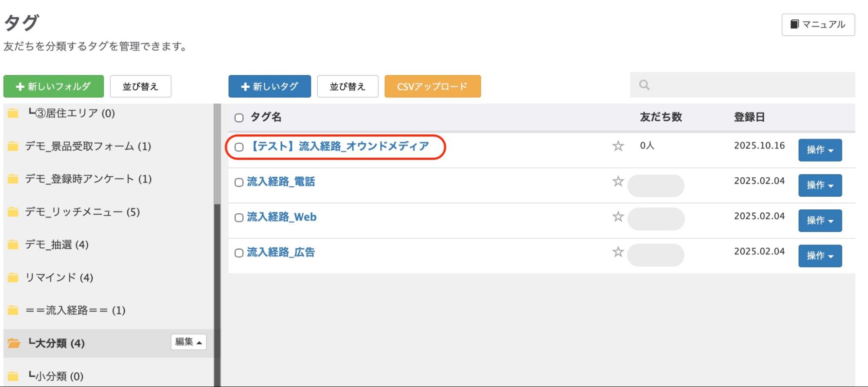Click the リマインド folder icon
Viewport: 868px width, 387px height.
pyautogui.click(x=13, y=278)
